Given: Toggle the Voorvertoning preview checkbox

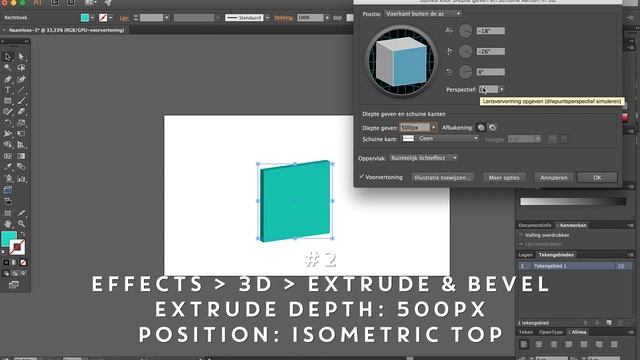Looking at the screenshot, I should pyautogui.click(x=362, y=177).
